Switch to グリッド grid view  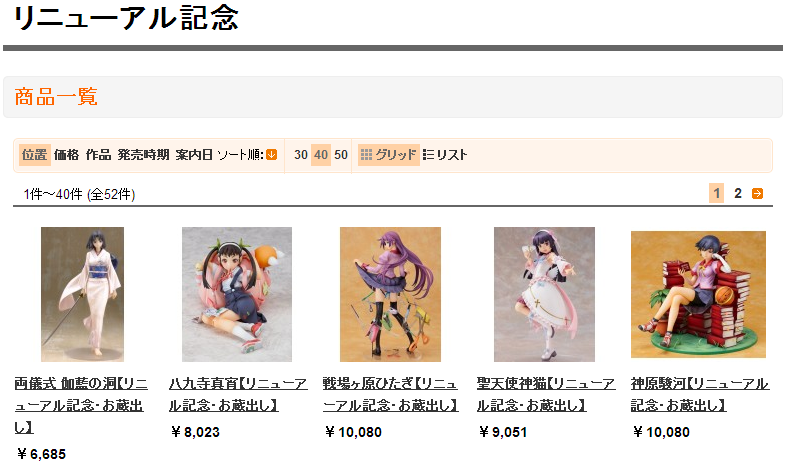tap(389, 155)
